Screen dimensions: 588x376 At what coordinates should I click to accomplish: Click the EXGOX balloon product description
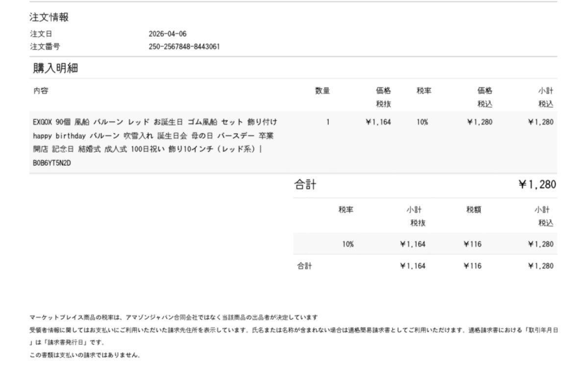pos(155,135)
